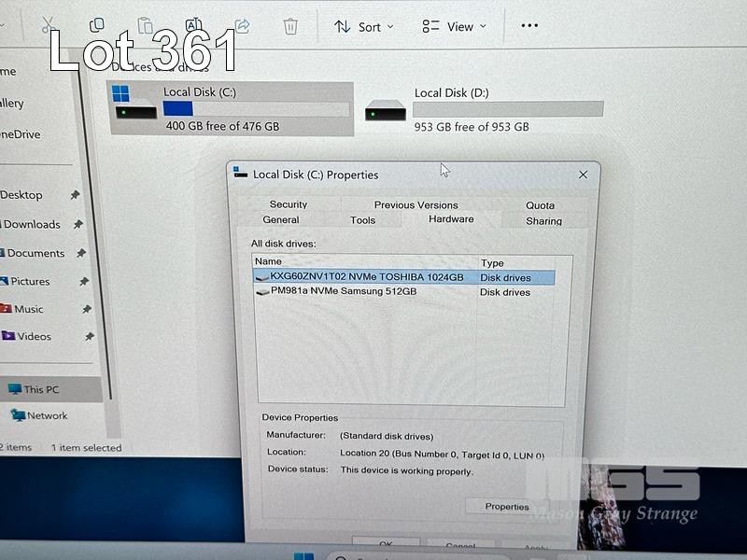
Task: Open the See more ellipsis menu
Action: 529,26
